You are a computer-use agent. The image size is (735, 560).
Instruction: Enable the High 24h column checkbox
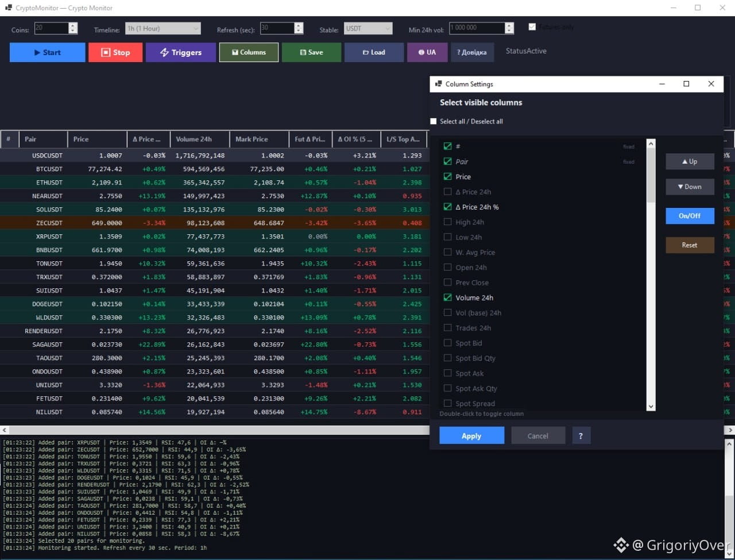click(448, 222)
